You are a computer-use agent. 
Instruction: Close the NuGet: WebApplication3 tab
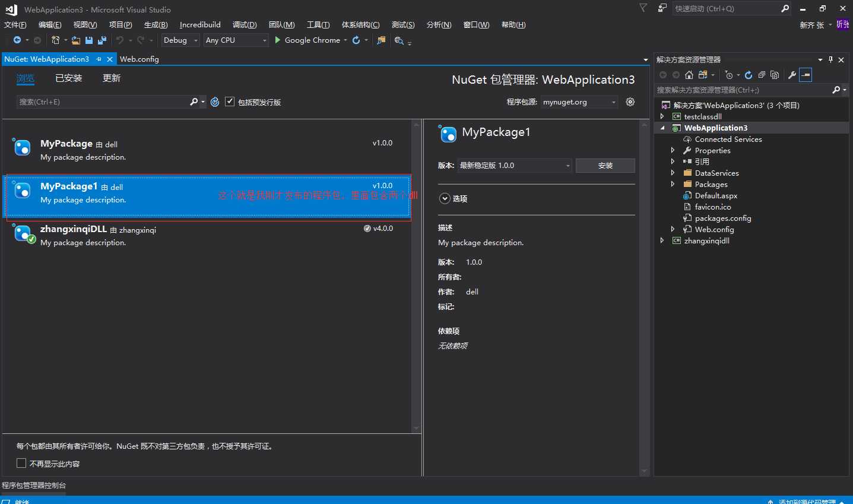coord(110,59)
